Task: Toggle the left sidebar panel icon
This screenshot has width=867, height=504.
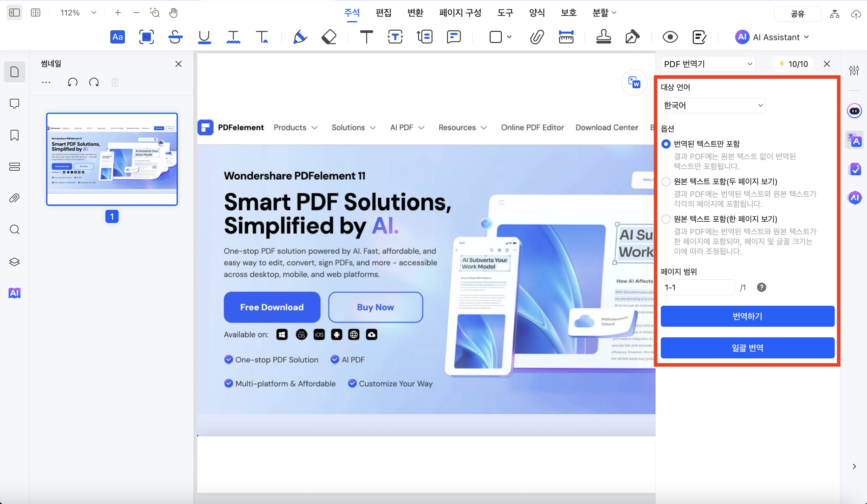Action: [x=14, y=13]
